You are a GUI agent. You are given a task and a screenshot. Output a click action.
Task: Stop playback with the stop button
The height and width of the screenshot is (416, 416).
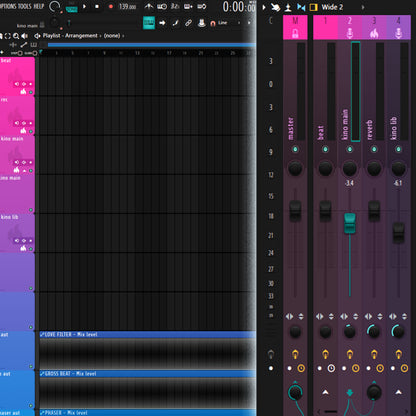pyautogui.click(x=97, y=6)
